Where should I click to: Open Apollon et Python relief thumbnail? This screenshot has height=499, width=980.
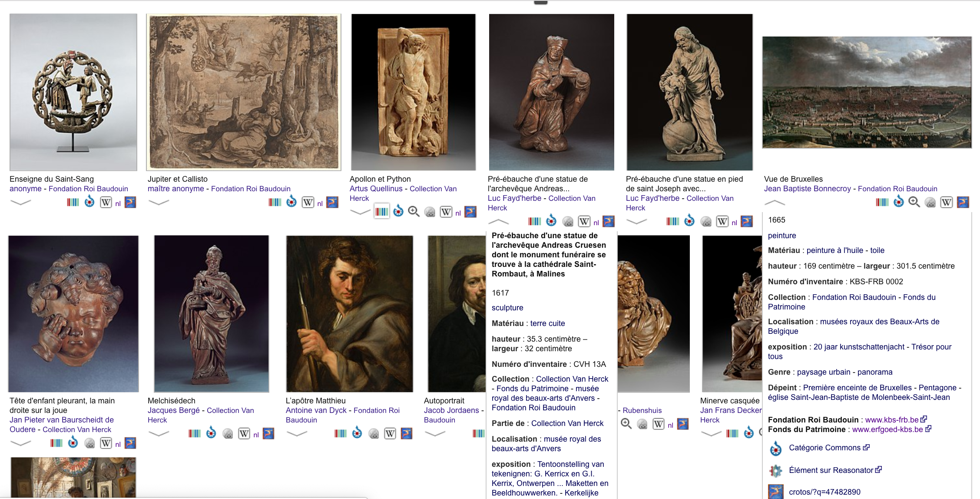(x=413, y=92)
